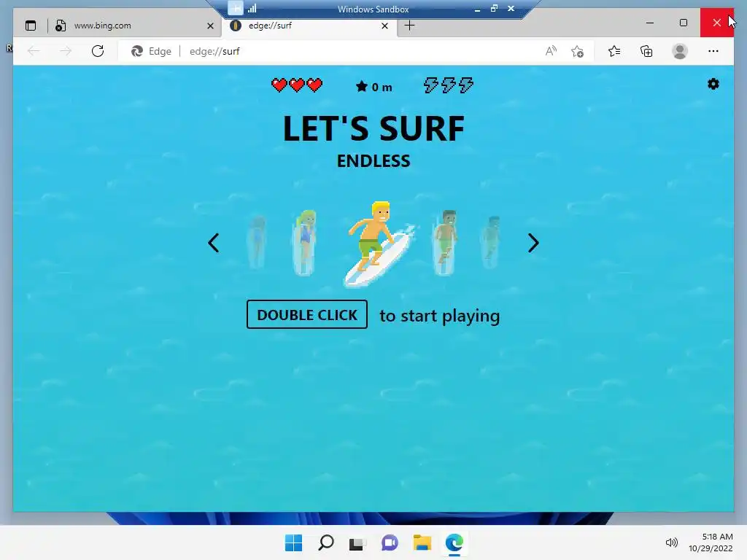
Task: Add this page to favorites
Action: [x=578, y=51]
